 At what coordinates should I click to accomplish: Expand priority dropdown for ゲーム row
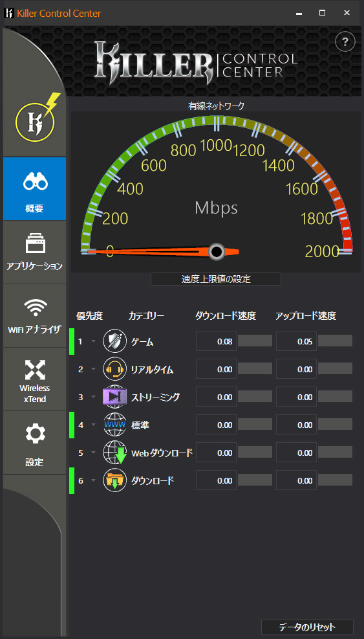[93, 341]
